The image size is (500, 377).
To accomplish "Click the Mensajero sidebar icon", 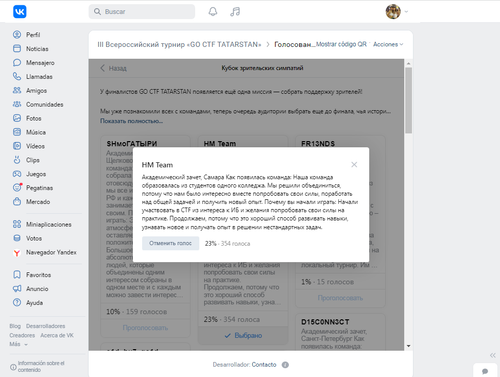I will coord(17,62).
